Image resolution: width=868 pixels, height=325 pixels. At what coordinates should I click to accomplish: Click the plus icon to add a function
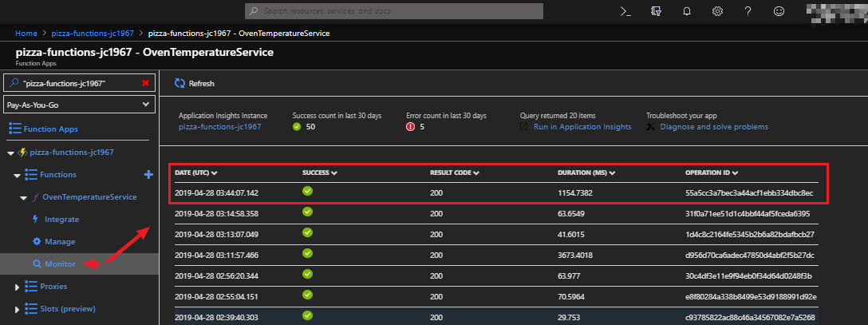(148, 174)
